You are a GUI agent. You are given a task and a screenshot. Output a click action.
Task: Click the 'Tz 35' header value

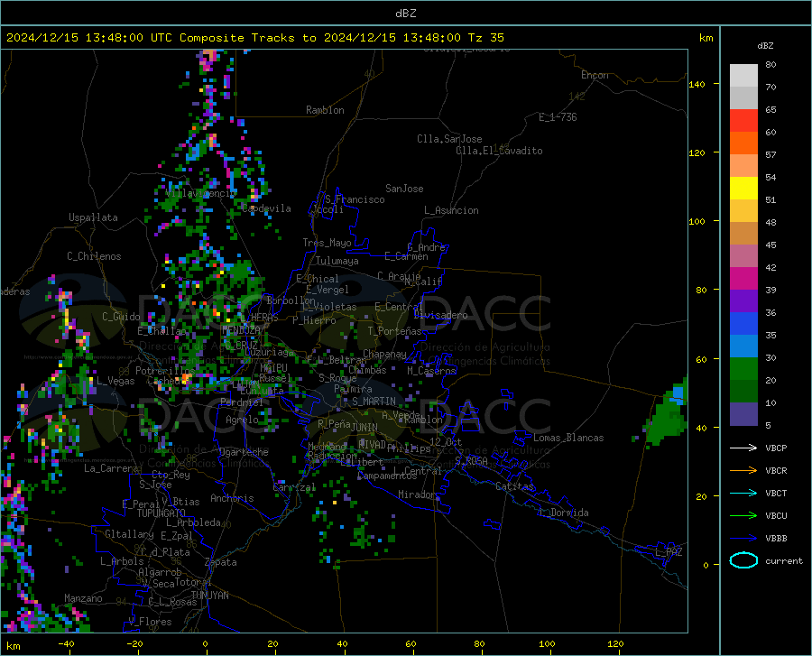pos(485,38)
